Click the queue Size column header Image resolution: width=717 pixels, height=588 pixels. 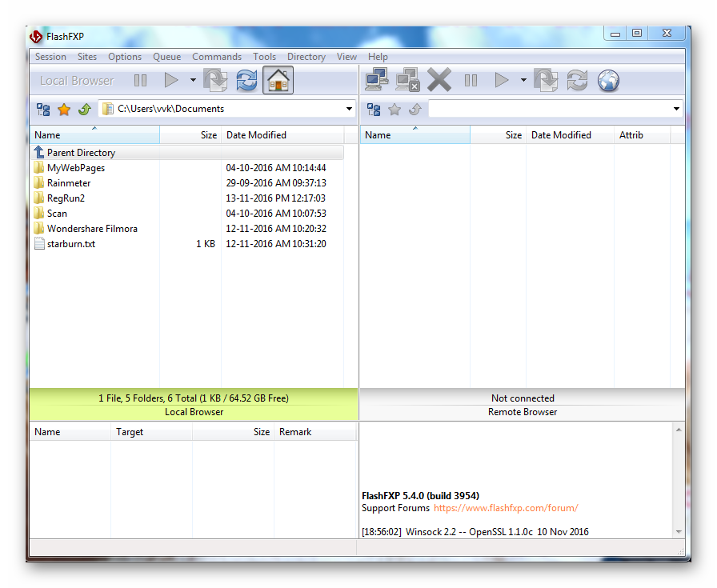pos(233,432)
